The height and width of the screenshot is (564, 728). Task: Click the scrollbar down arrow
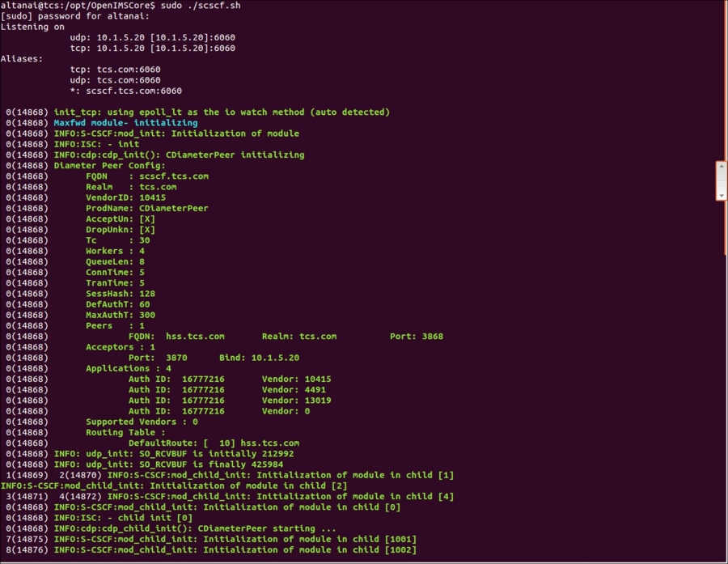720,196
